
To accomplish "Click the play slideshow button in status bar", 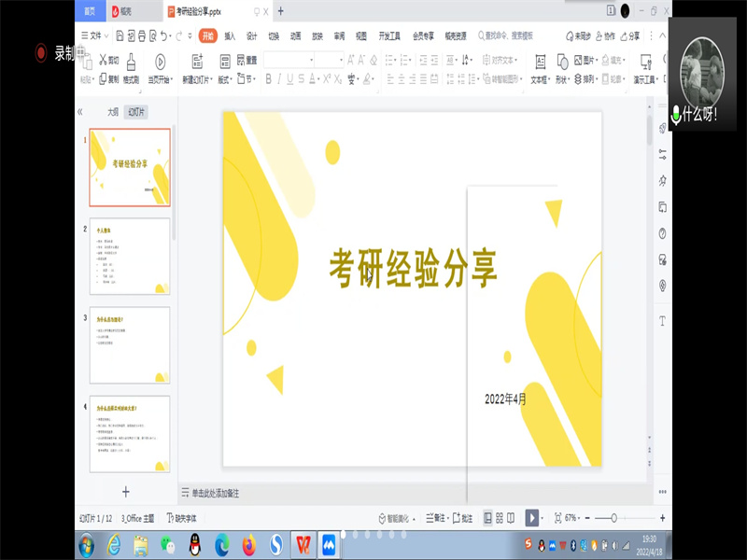I will 531,518.
